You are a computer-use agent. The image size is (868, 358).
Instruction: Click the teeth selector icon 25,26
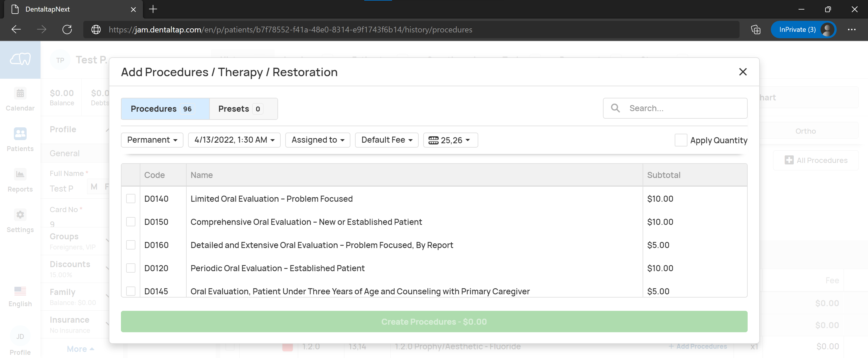[x=433, y=140]
